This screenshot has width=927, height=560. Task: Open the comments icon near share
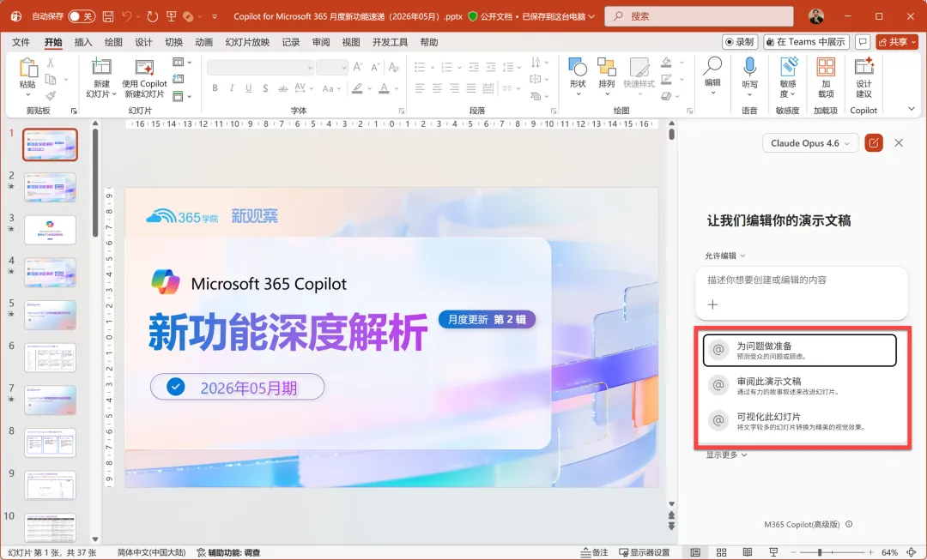pyautogui.click(x=863, y=42)
